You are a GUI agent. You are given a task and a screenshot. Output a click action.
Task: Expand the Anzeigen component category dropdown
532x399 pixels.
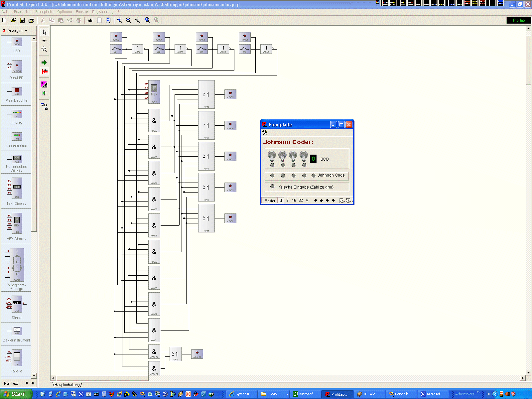click(x=26, y=31)
